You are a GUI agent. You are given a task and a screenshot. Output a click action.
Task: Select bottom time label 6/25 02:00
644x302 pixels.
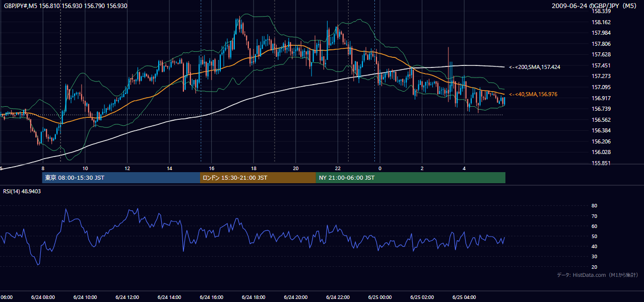(422, 297)
